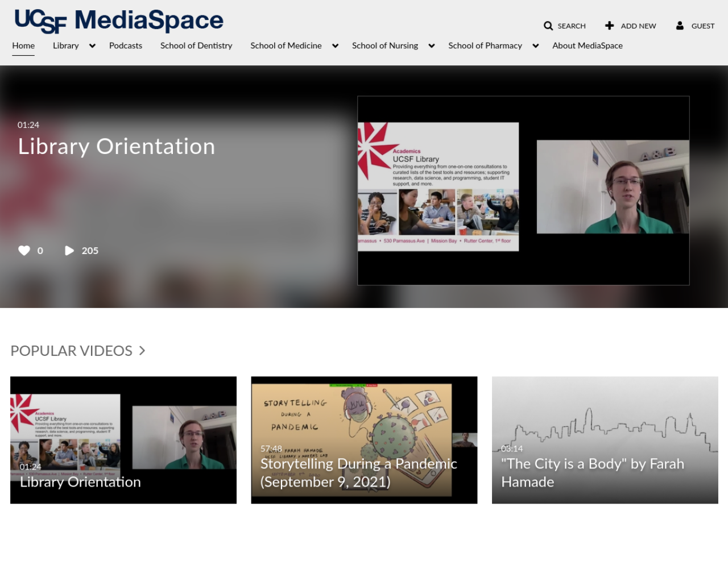Expand School of Medicine dropdown arrow
Screen dimensions: 728x582
click(x=336, y=46)
